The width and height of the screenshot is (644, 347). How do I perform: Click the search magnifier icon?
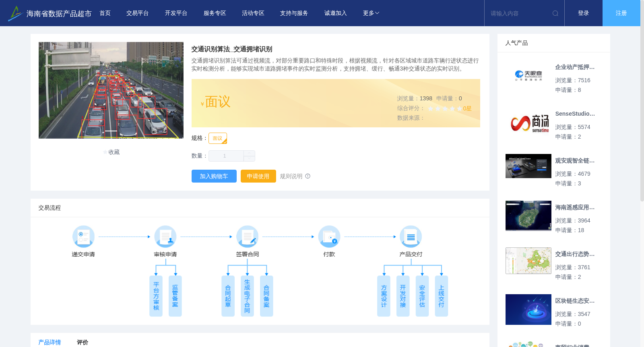(555, 13)
